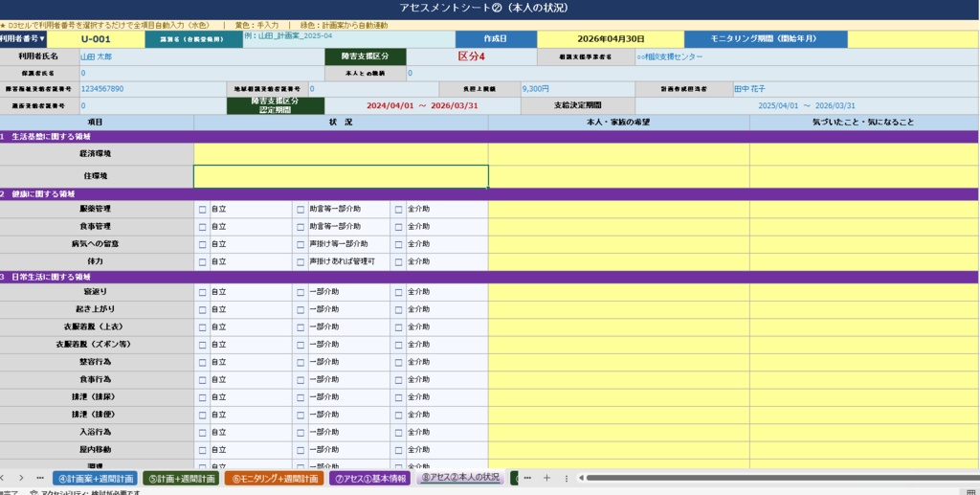The image size is (980, 495).
Task: Add a new sheet with plus icon
Action: tap(546, 478)
